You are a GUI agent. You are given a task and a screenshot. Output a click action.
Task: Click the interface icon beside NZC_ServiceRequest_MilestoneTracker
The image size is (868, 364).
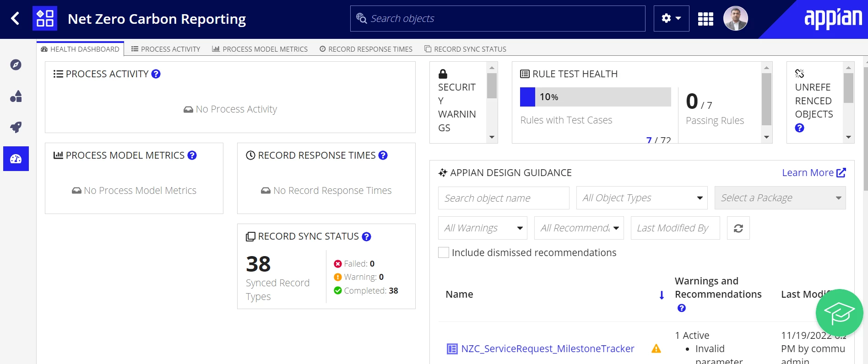point(452,349)
